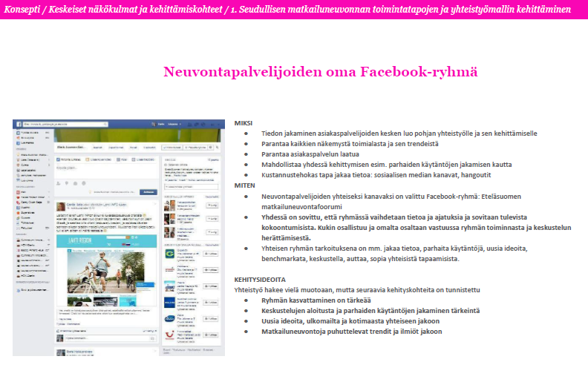Click the camera icon inside the comment field
Screen dimensions: 588x385
(x=152, y=338)
